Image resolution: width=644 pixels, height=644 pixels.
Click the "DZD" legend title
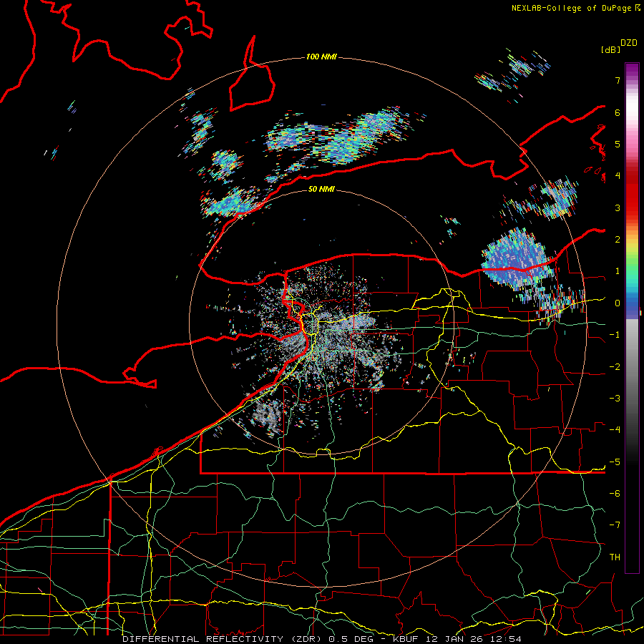[x=628, y=43]
